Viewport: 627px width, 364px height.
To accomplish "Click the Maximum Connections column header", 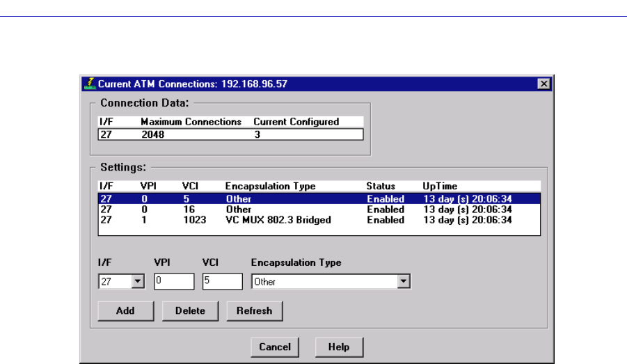I will coord(191,122).
